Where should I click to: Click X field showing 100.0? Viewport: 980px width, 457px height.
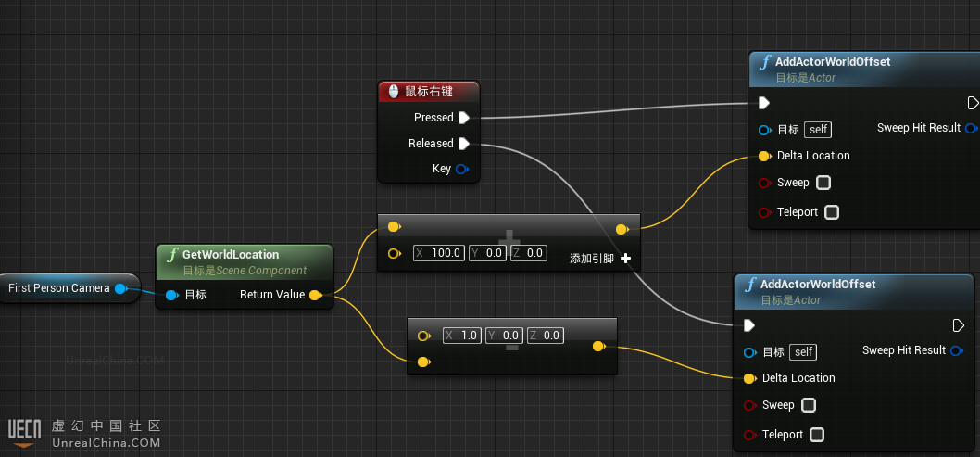(x=439, y=253)
